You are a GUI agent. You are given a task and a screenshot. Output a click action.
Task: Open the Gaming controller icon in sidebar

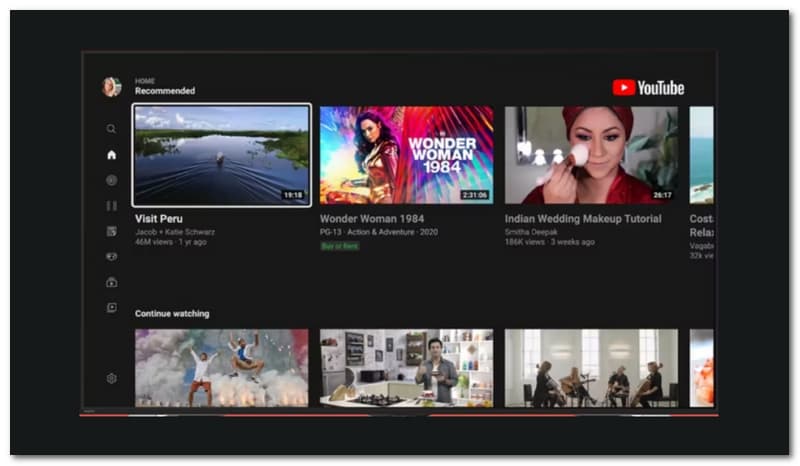pyautogui.click(x=111, y=256)
